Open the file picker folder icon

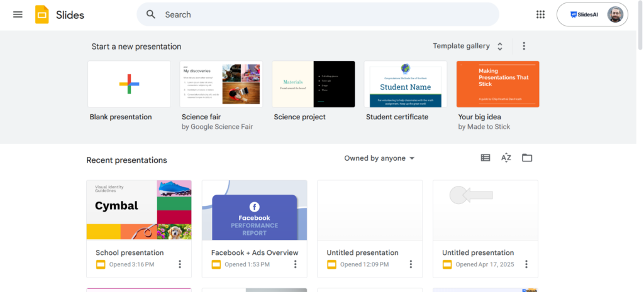click(x=527, y=158)
